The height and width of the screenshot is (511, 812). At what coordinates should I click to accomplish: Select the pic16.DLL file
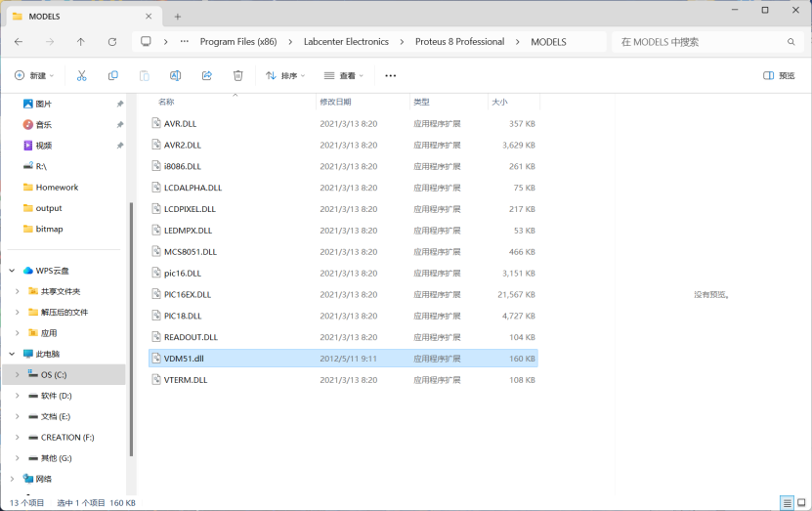(x=343, y=273)
